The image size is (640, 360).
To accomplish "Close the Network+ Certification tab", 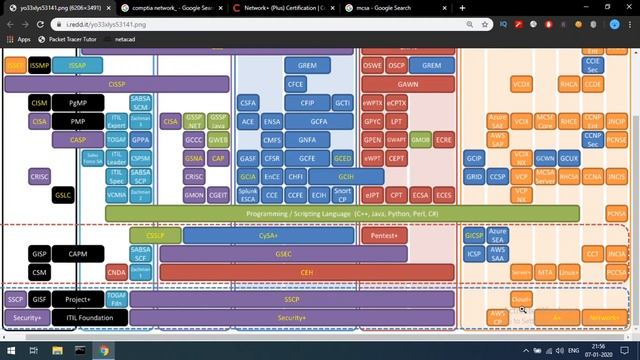I will 333,8.
